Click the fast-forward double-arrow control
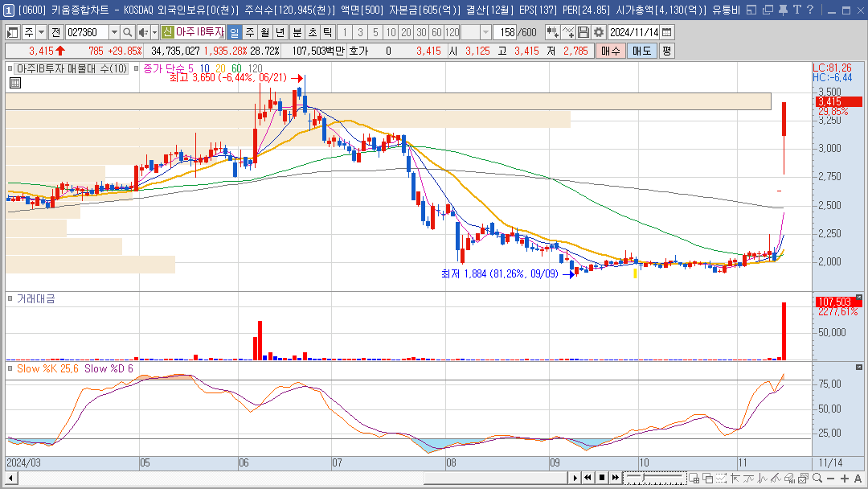 [616, 478]
